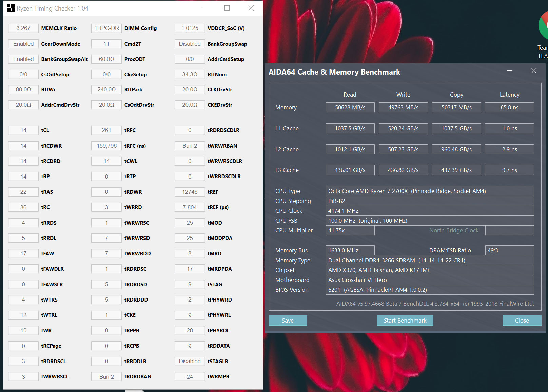Viewport: 548px width, 392px height.
Task: Select the tCL timing value
Action: coord(23,130)
